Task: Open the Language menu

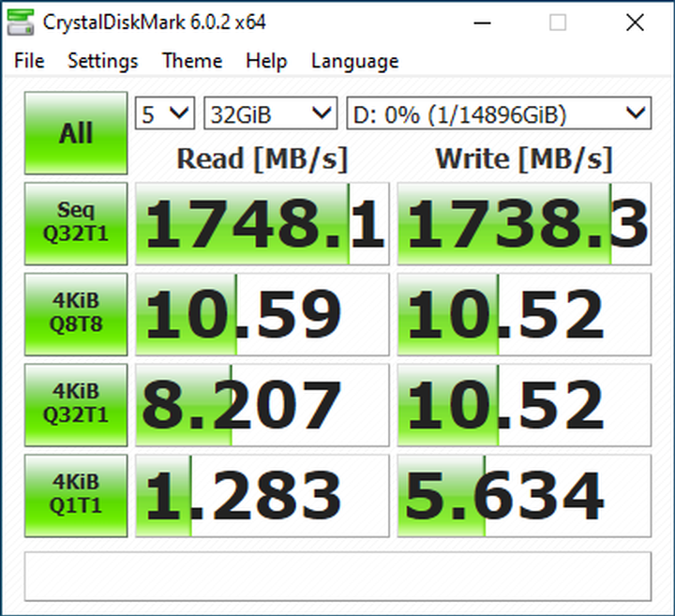Action: pos(354,61)
